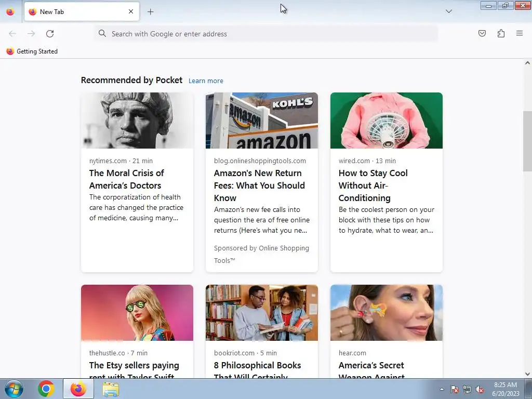Open How to Stay Cool Without Air-Conditioning
532x399 pixels.
373,185
